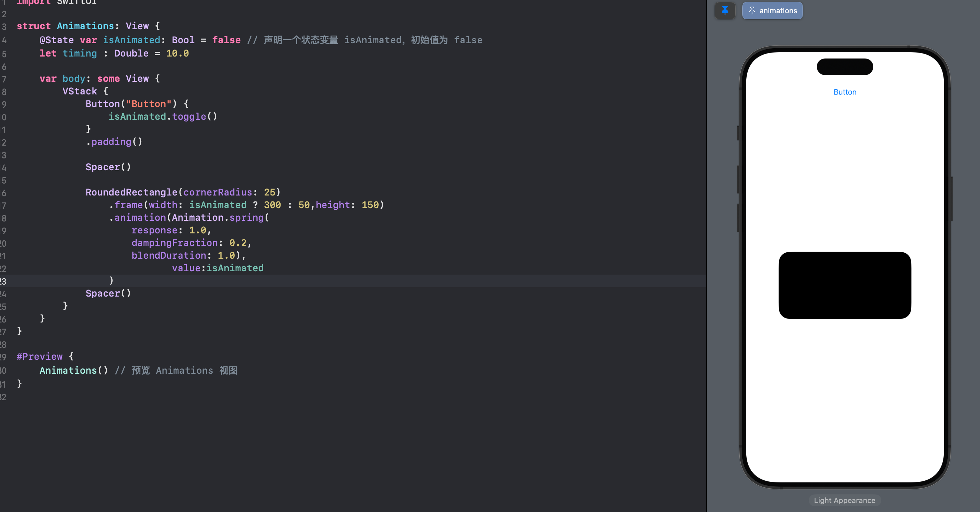Click '#Preview' macro on line 29
This screenshot has width=980, height=512.
coord(40,356)
